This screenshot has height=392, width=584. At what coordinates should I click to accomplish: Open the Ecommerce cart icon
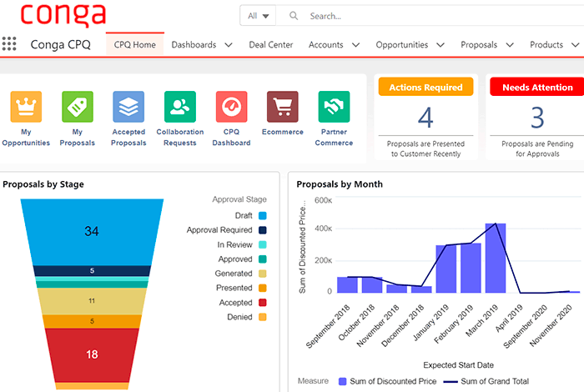(283, 107)
